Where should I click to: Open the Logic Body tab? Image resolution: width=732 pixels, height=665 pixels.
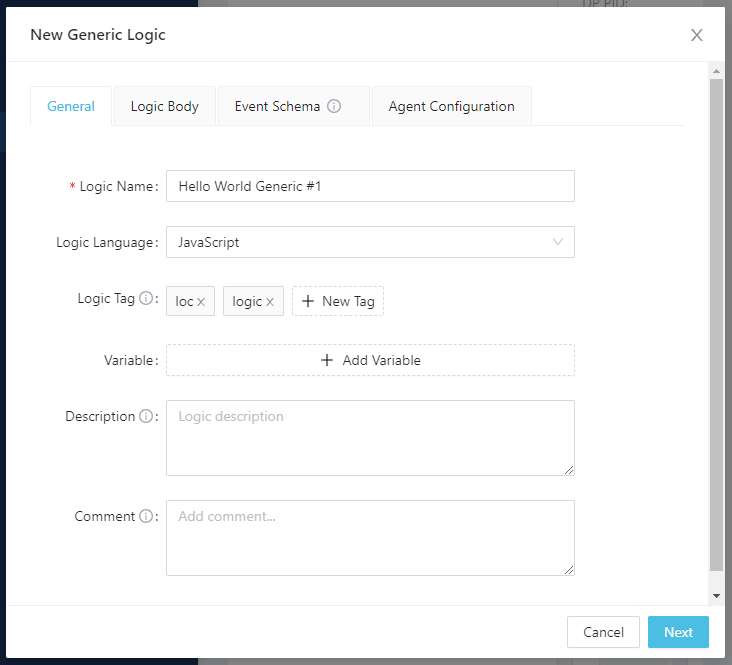[165, 106]
